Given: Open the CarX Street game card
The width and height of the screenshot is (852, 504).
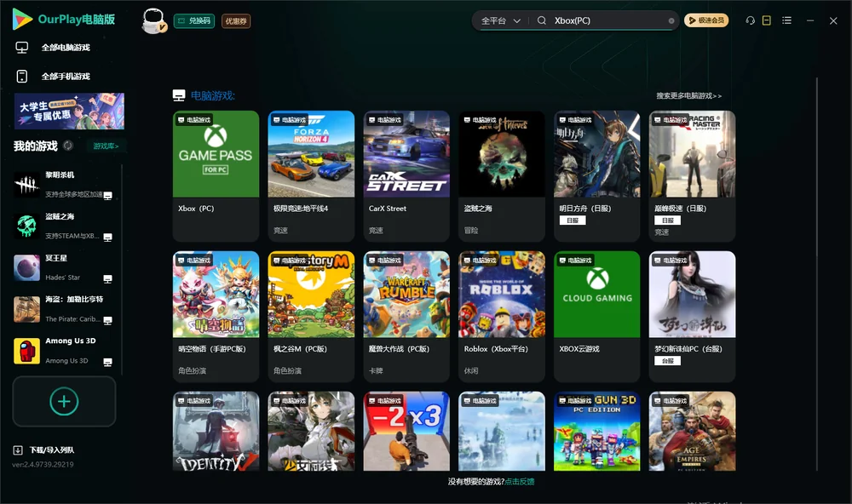Looking at the screenshot, I should coord(406,176).
